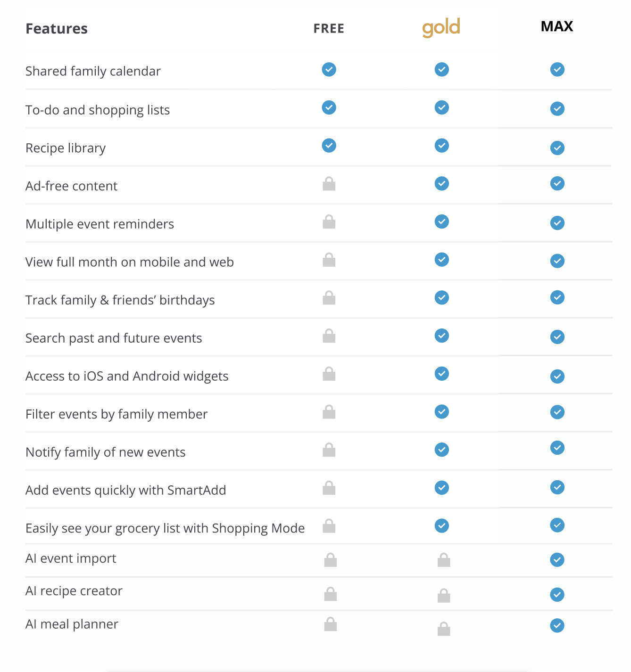
Task: Select the FREE plan column header
Action: point(329,29)
